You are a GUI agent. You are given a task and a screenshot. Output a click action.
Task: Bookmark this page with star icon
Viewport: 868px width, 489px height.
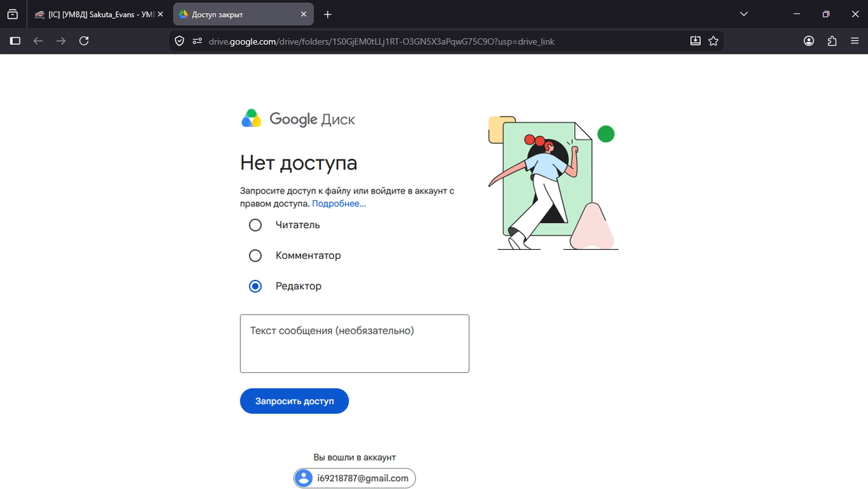coord(713,41)
